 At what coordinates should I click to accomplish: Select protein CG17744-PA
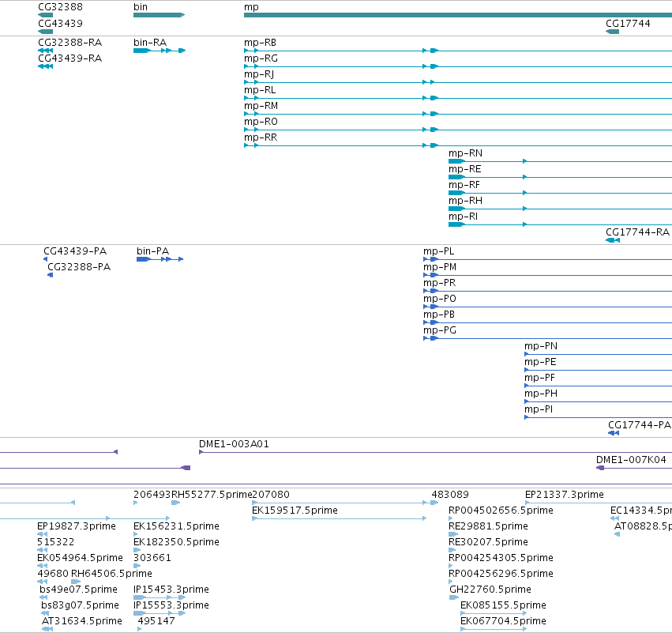[640, 425]
